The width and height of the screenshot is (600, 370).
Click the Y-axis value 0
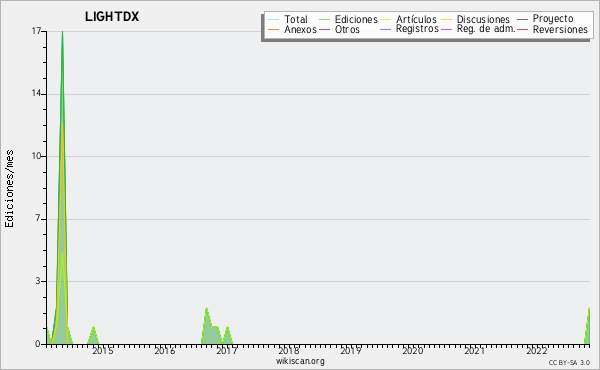38,344
